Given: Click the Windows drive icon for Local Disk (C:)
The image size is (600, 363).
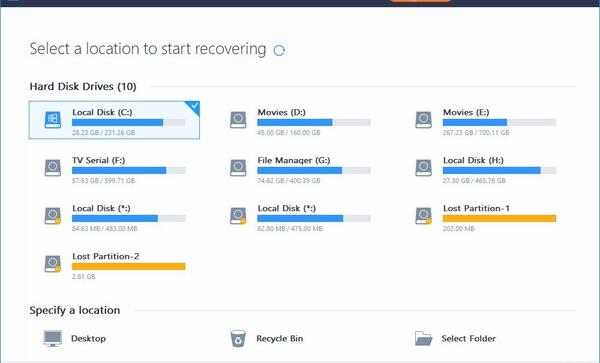Looking at the screenshot, I should tap(53, 120).
